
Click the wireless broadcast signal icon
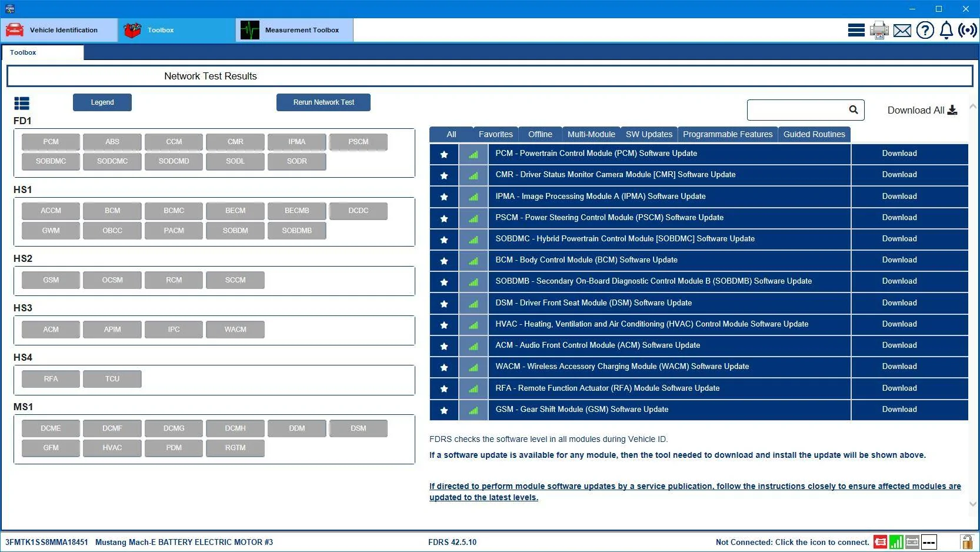click(967, 30)
